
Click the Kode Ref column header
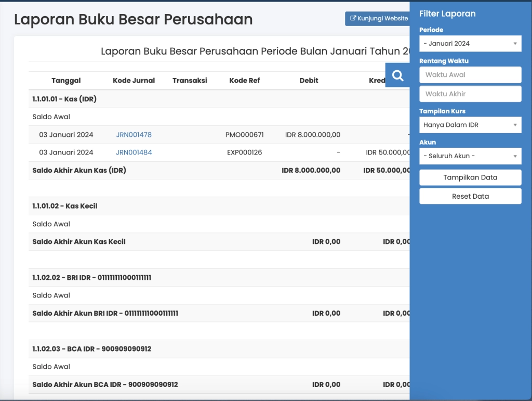(244, 81)
